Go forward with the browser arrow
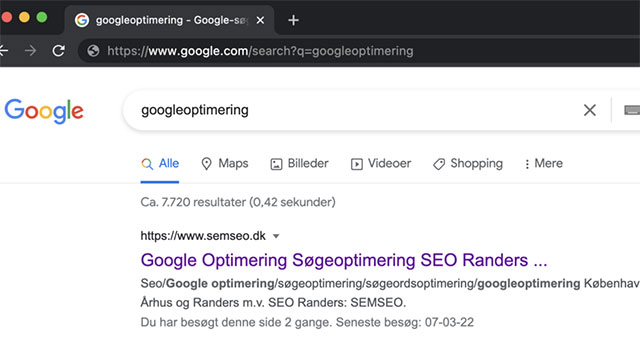 point(30,51)
